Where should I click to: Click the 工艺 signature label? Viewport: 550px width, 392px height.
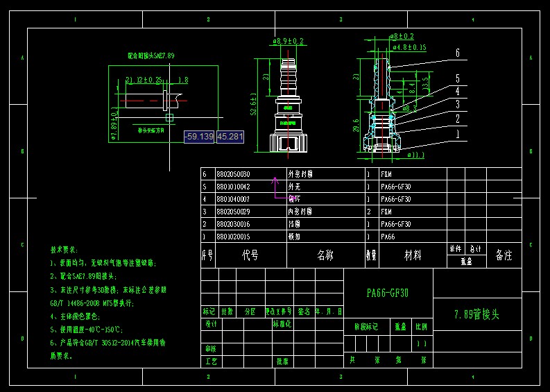[x=211, y=361]
